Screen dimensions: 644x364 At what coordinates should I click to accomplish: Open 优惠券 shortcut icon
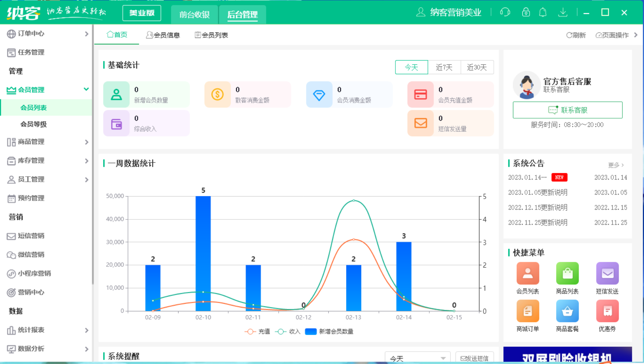pyautogui.click(x=607, y=311)
